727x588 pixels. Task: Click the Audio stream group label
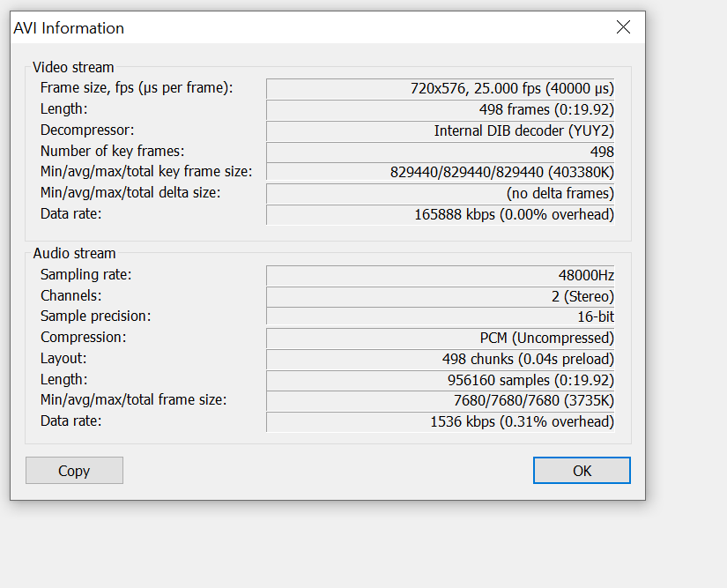pos(74,254)
